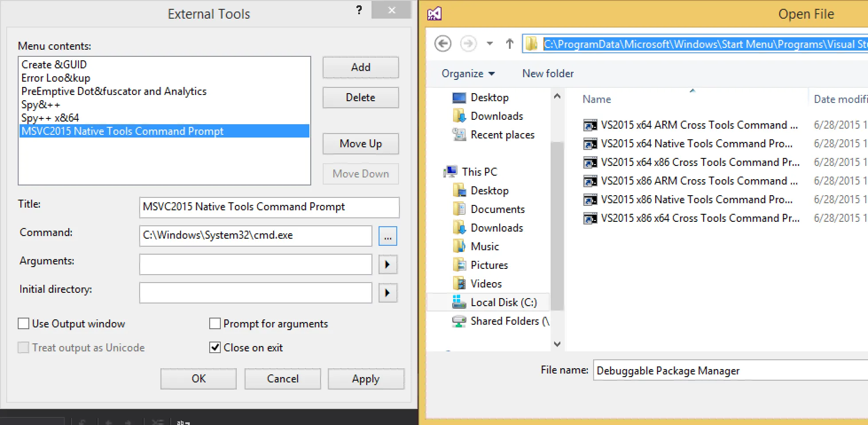Go forward in the Open File dialog
868x425 pixels.
point(468,43)
